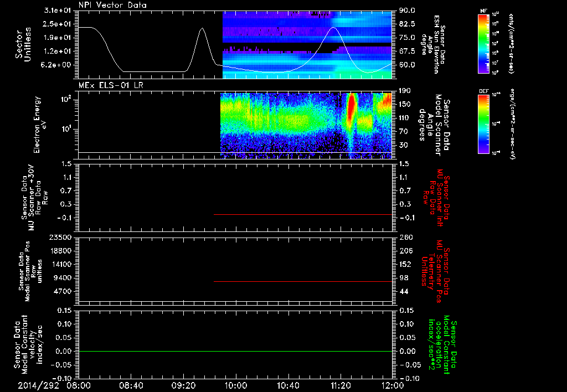The image size is (567, 392).
Task: Click the 'Model Scanner Angle degrees' axis title
Action: (434, 125)
